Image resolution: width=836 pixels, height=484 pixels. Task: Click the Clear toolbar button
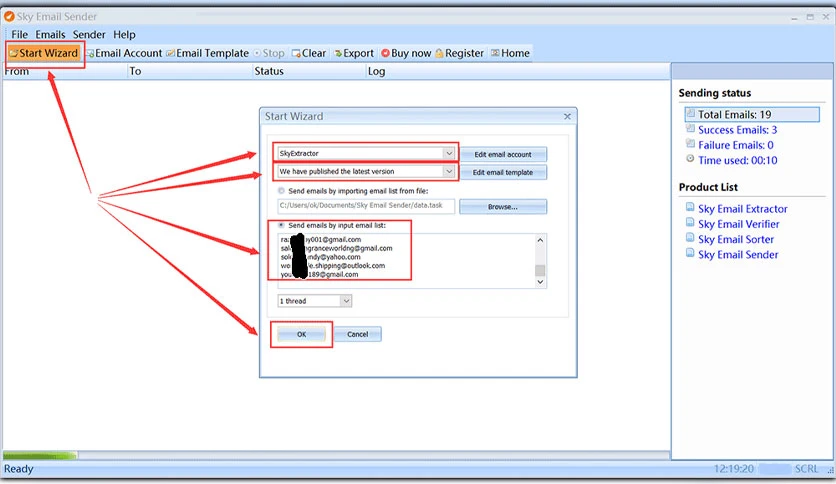309,53
